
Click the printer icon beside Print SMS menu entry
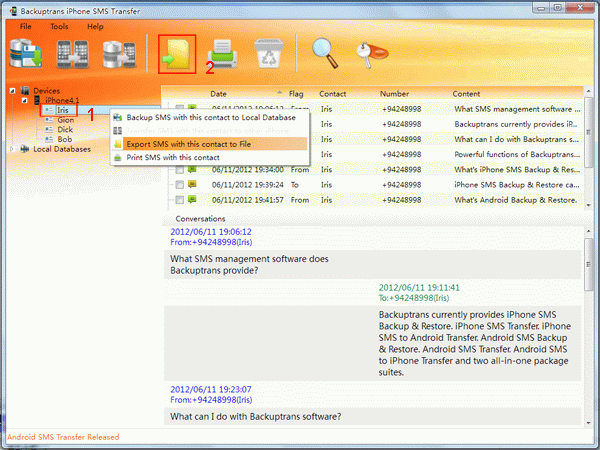[x=117, y=157]
